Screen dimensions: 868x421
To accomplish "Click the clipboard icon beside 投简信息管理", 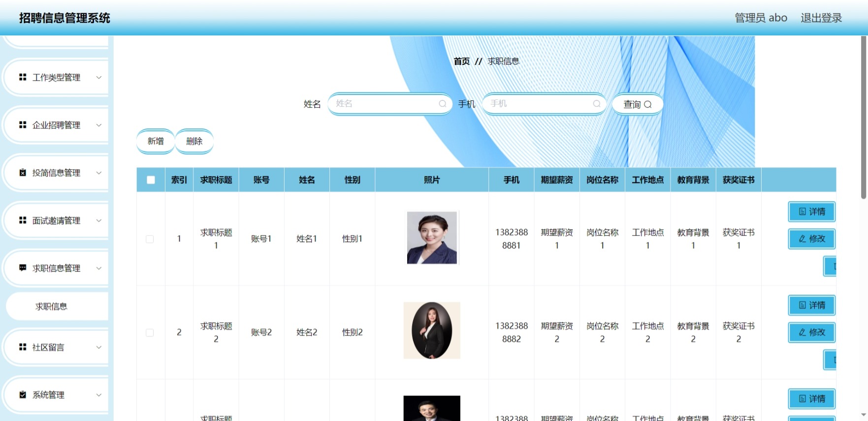I will tap(23, 173).
